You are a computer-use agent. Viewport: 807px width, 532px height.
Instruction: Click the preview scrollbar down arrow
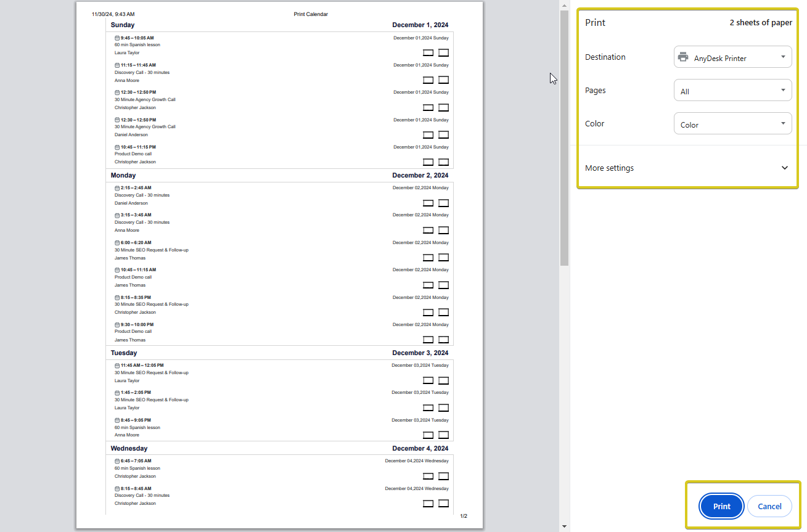click(564, 526)
